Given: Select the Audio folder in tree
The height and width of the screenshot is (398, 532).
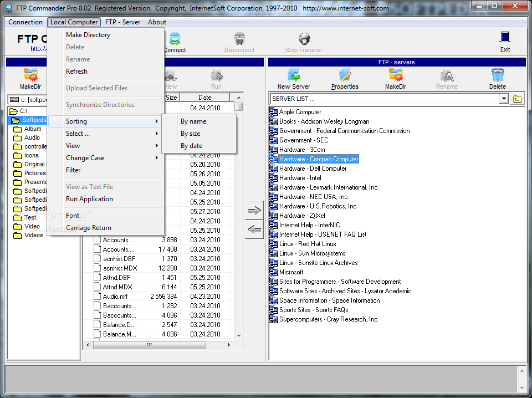Looking at the screenshot, I should [x=32, y=137].
